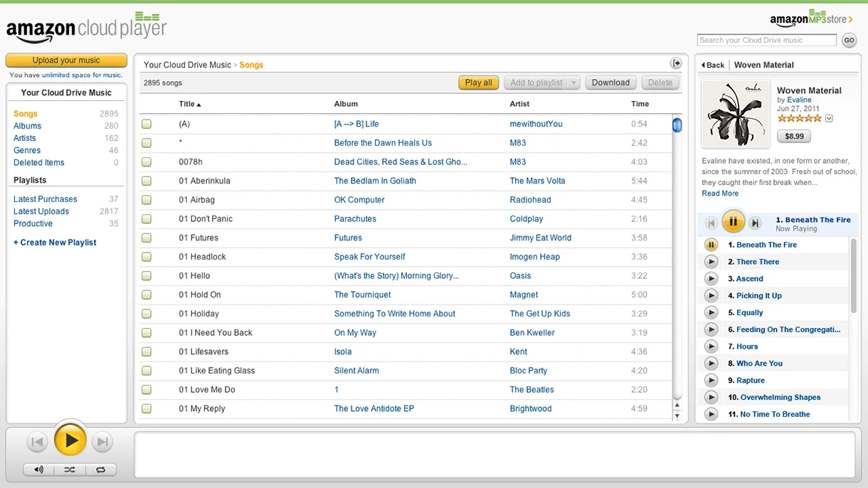The height and width of the screenshot is (488, 868).
Task: Open Genres in Cloud Drive Music
Action: [x=27, y=150]
